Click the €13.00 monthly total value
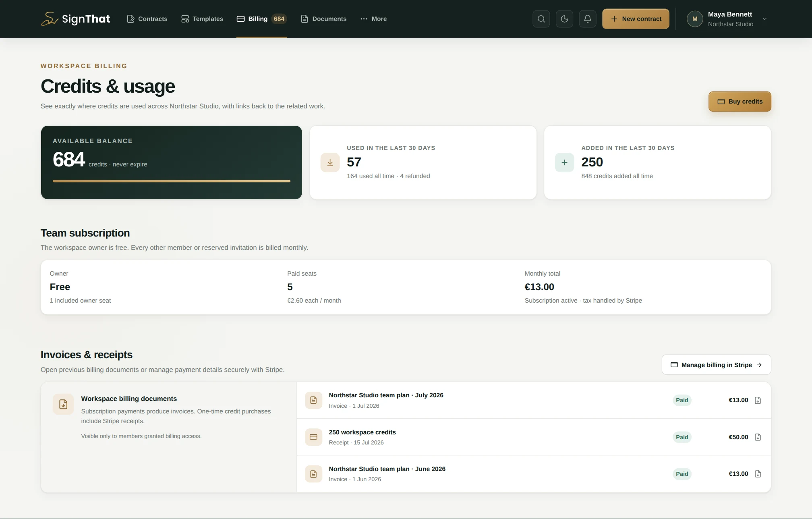Image resolution: width=812 pixels, height=519 pixels. pyautogui.click(x=539, y=287)
